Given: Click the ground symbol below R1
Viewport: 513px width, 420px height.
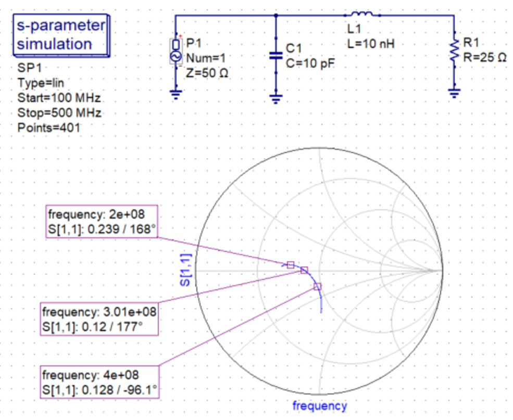Looking at the screenshot, I should tap(454, 94).
